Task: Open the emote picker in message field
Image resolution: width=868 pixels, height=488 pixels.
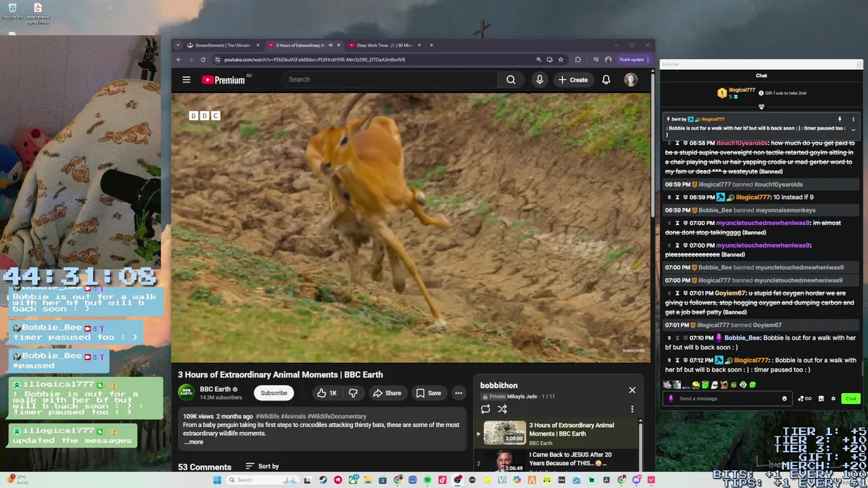Action: coord(785,399)
